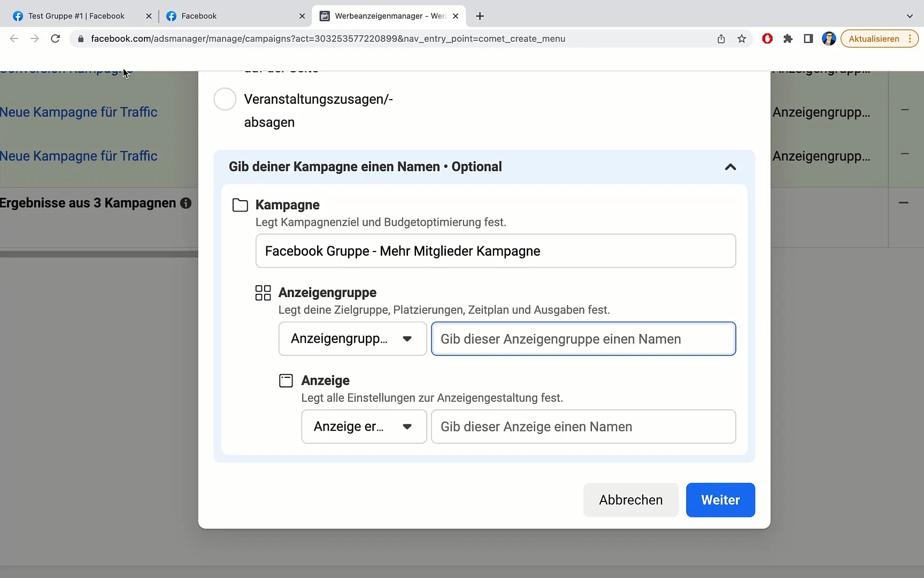924x578 pixels.
Task: Bookmark this page with the star icon
Action: coord(742,39)
